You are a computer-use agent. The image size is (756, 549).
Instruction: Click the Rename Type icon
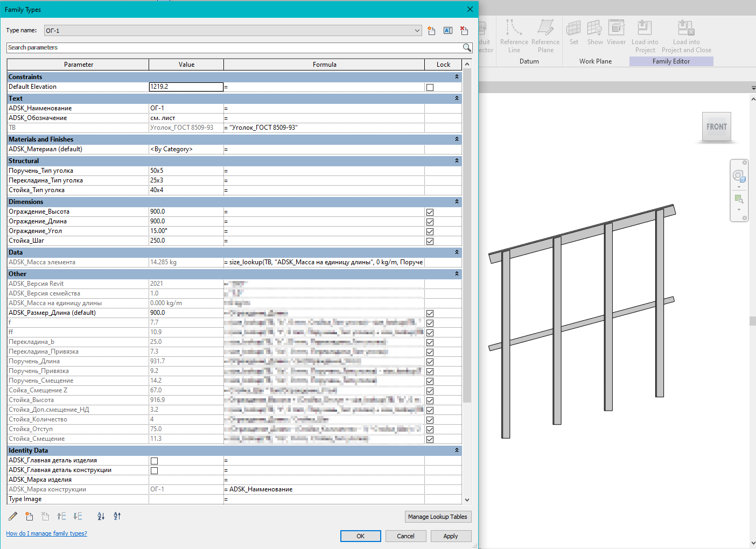pos(448,31)
